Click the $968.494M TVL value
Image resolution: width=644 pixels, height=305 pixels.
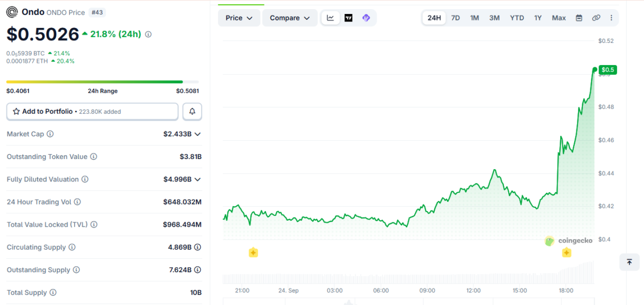click(182, 224)
